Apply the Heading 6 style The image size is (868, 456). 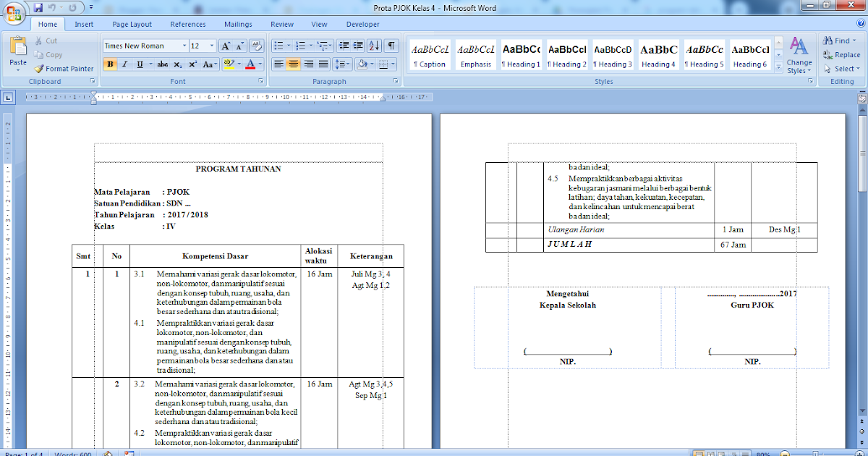click(x=749, y=55)
